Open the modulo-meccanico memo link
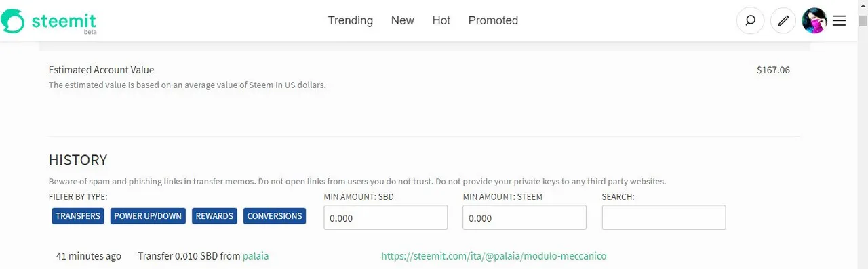 [x=494, y=256]
